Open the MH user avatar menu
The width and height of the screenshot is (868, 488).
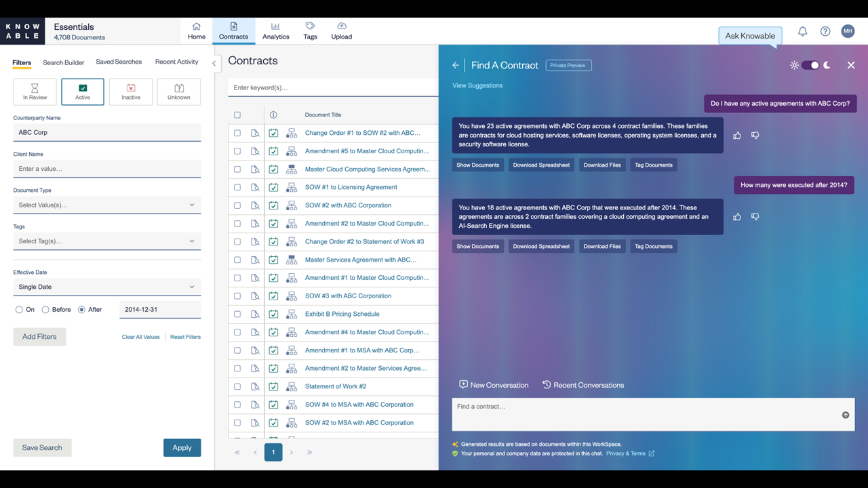click(848, 31)
